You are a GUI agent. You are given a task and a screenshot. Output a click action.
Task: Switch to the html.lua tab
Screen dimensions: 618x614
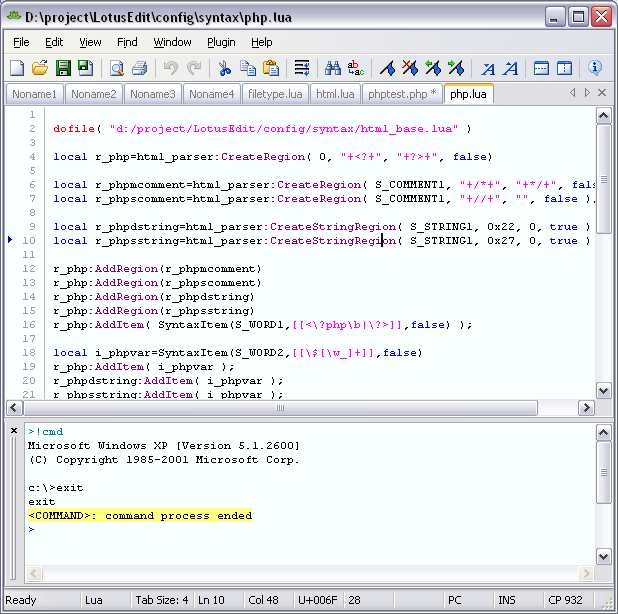pos(335,94)
